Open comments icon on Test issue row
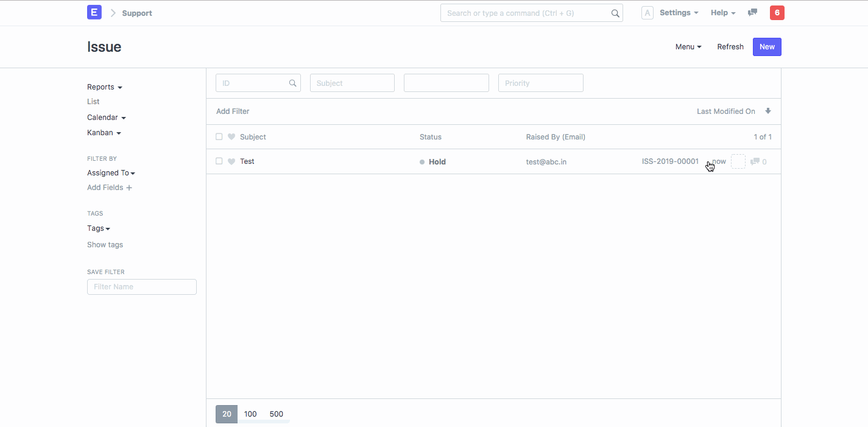Viewport: 868px width, 427px height. (x=755, y=162)
